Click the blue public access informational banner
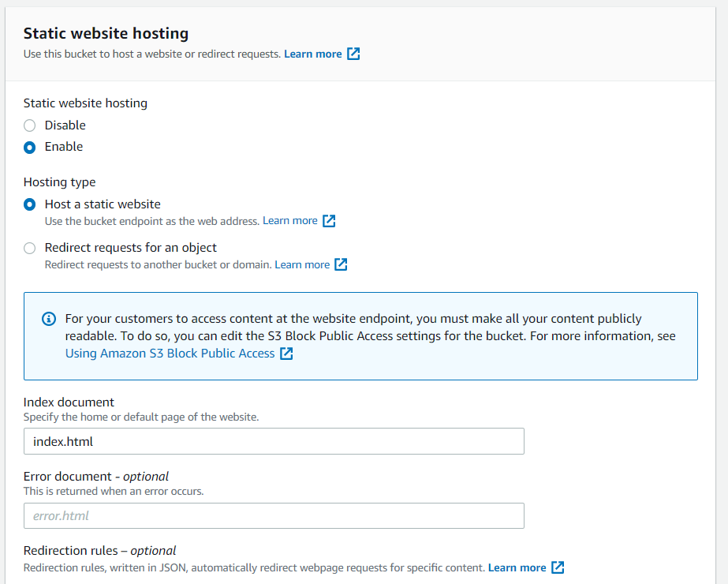 360,335
